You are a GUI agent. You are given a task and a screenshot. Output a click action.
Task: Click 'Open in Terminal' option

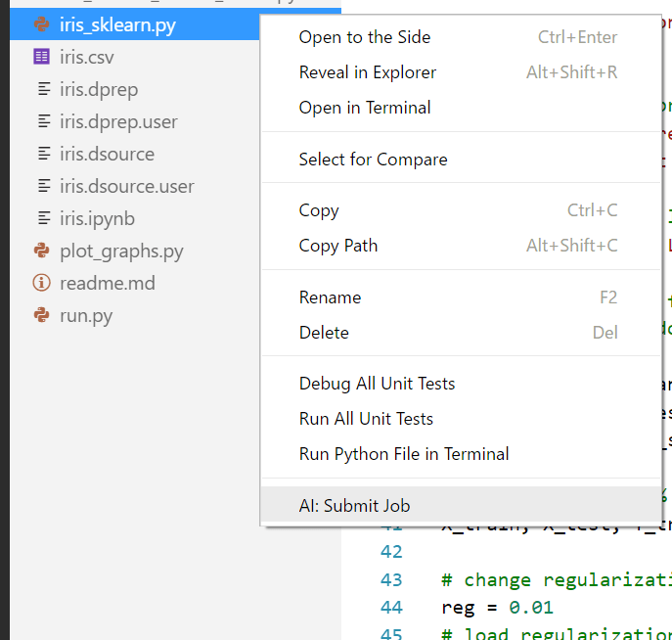[x=364, y=108]
